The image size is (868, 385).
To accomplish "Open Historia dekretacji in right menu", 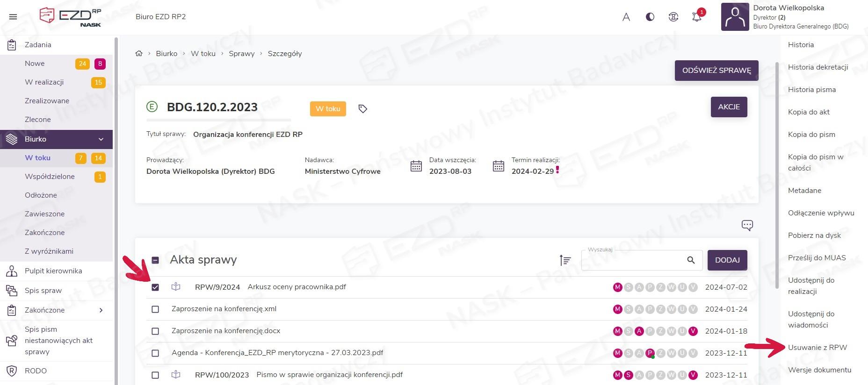I will click(817, 67).
